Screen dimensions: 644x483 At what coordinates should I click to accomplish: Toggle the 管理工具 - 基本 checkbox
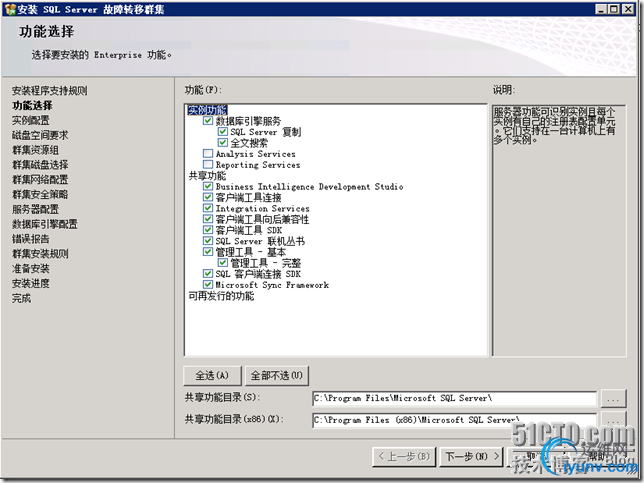(208, 251)
